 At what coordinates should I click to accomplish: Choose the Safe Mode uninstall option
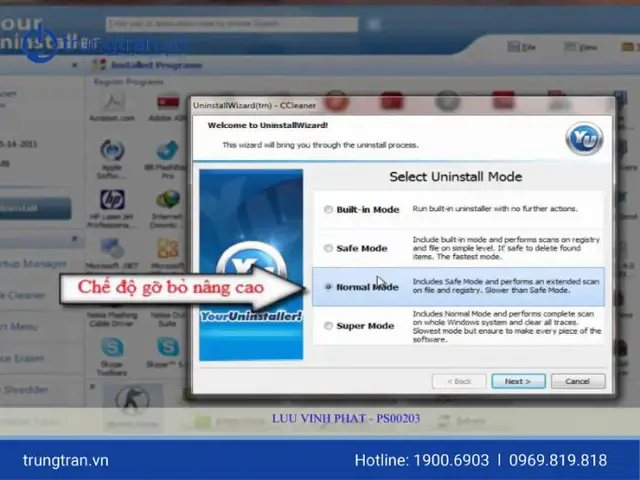click(328, 248)
